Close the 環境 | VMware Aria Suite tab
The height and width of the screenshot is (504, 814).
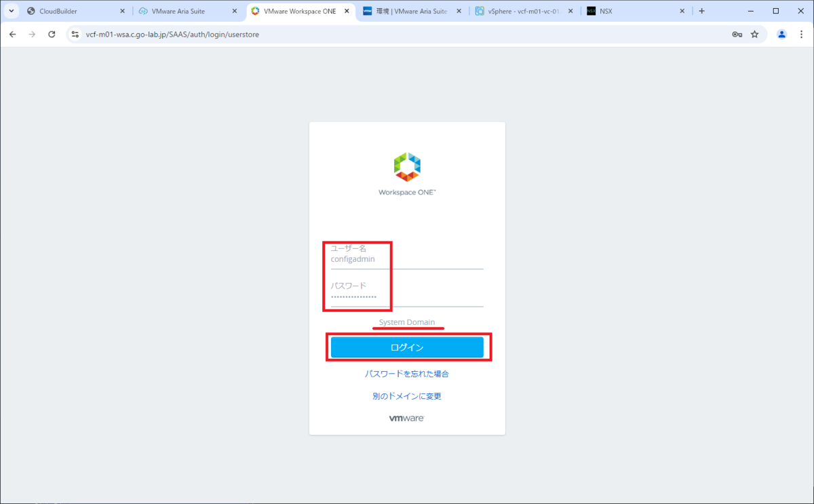coord(458,11)
